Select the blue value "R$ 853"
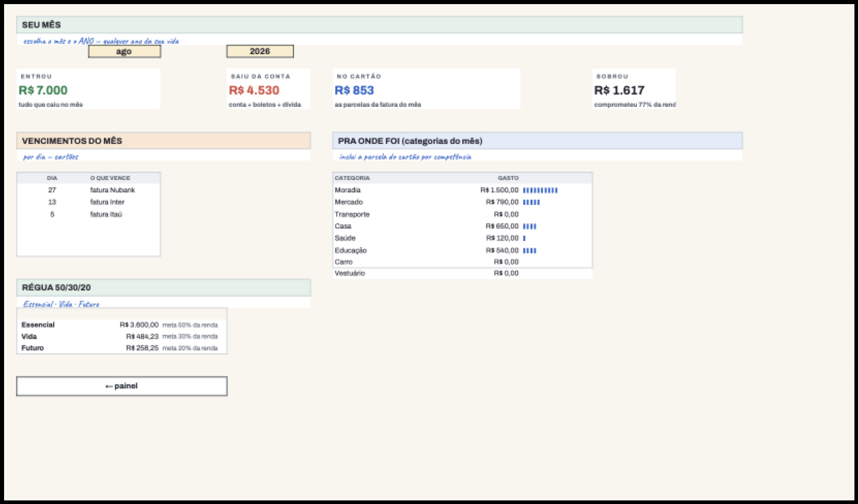Viewport: 858px width, 504px height. point(354,90)
